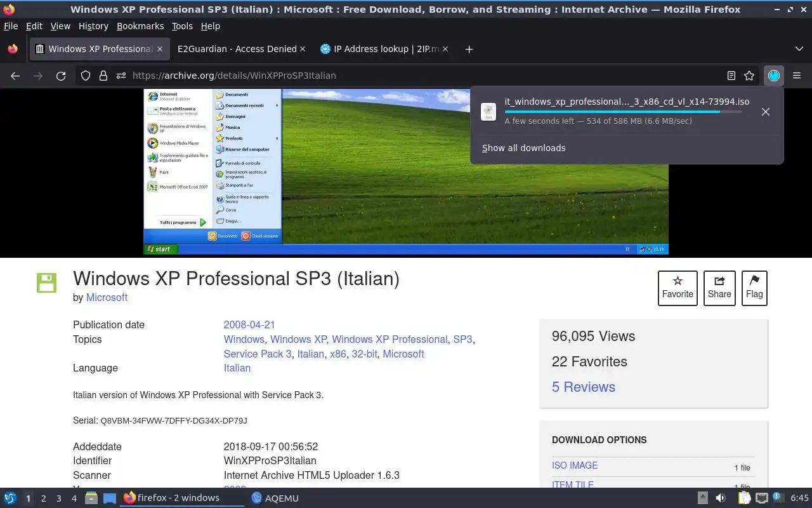Screen dimensions: 812x508
Task: Open the tracking protection shield icon
Action: click(x=86, y=76)
